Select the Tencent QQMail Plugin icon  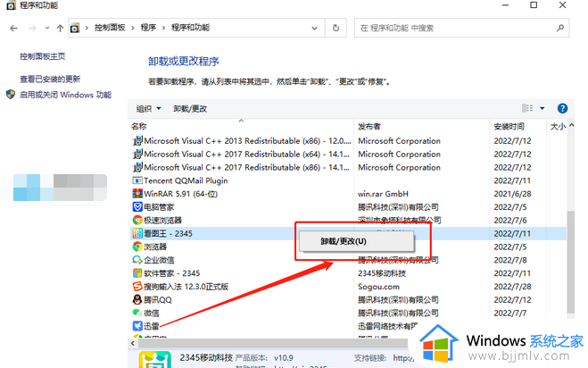[137, 180]
